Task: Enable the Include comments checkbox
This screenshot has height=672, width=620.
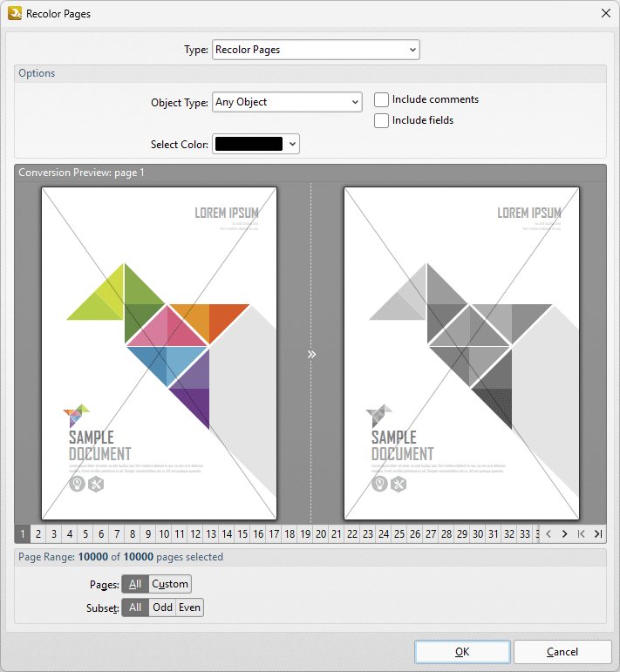Action: tap(381, 99)
